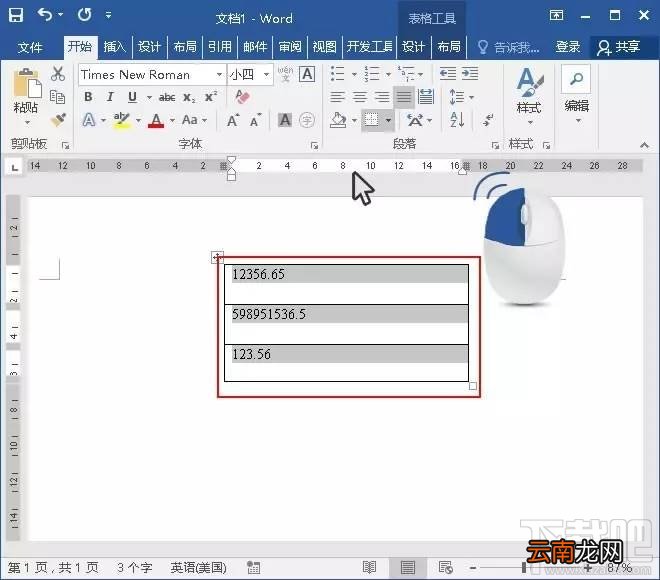Apply yellow text highlight color
660x580 pixels.
(x=122, y=121)
